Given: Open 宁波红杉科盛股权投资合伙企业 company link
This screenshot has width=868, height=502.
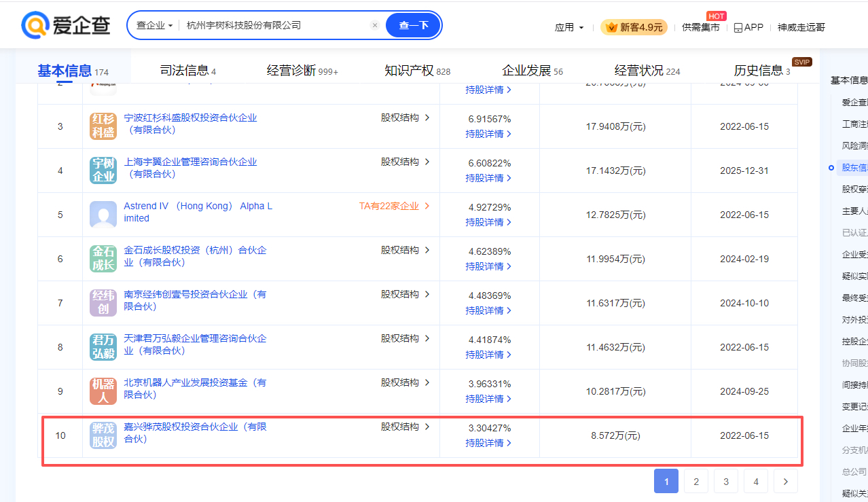Looking at the screenshot, I should tap(190, 124).
